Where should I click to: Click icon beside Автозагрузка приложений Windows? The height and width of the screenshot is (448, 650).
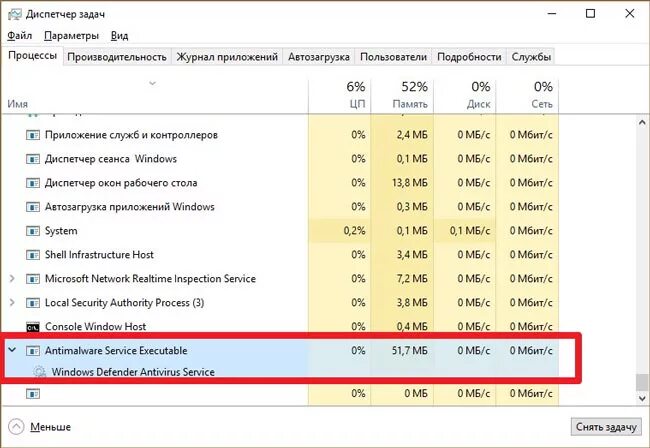(33, 207)
